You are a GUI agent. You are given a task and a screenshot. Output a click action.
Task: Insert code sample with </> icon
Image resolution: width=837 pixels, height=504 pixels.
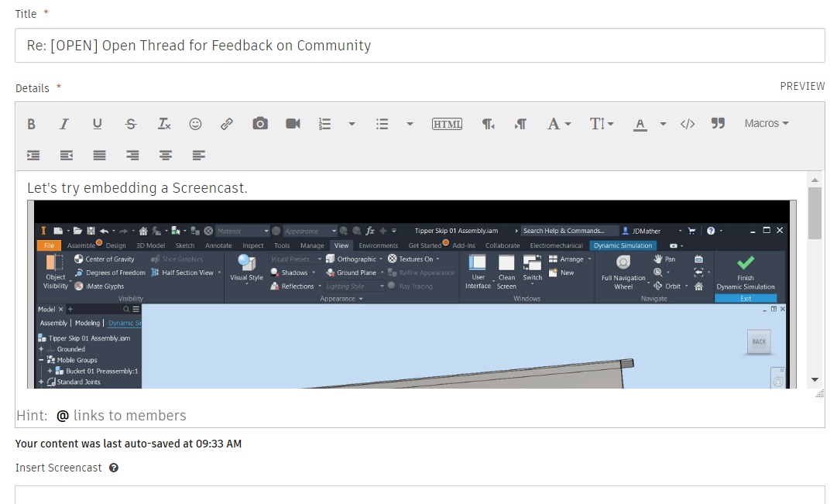pos(688,124)
